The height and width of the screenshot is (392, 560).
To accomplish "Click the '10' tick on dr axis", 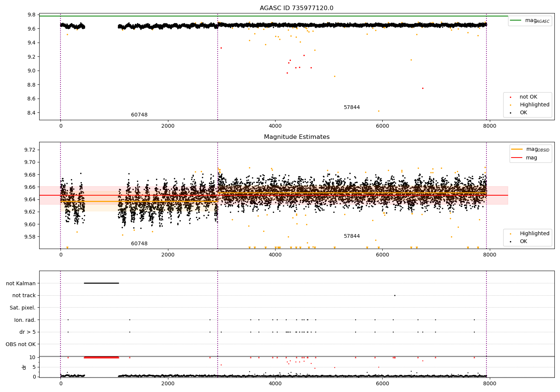I will (32, 358).
